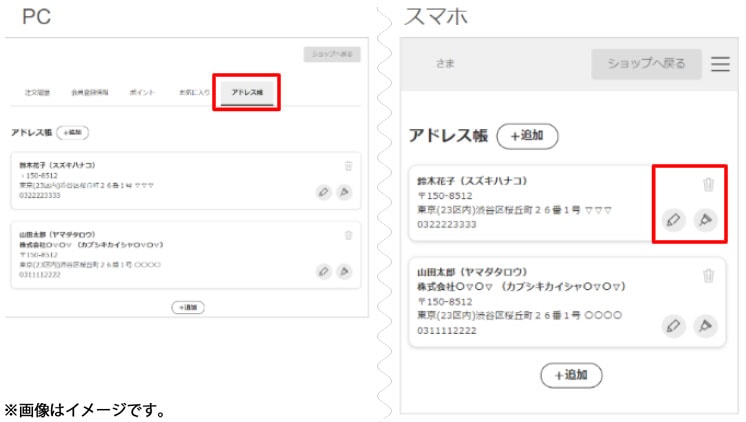The height and width of the screenshot is (422, 746).
Task: Click trash icon for 鈴木花子 in smartphone view
Action: (708, 185)
